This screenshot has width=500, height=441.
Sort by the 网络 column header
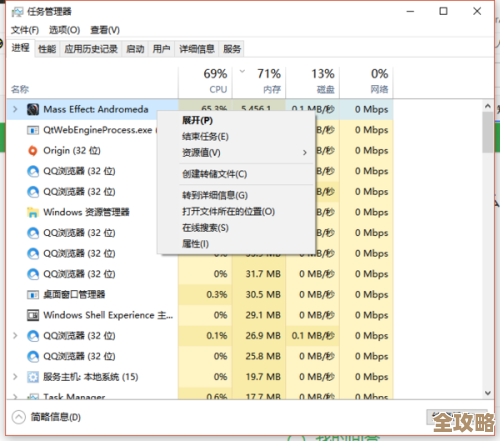[366, 82]
